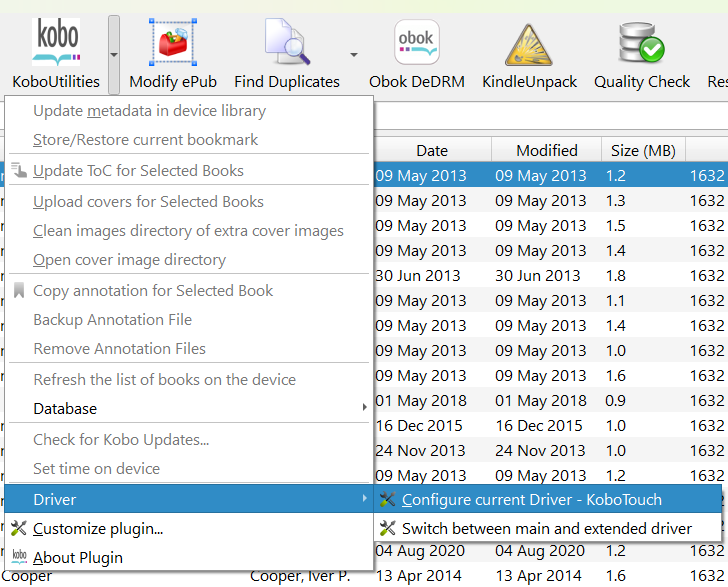
Task: Click size 1.3 cell in second row
Action: click(615, 201)
